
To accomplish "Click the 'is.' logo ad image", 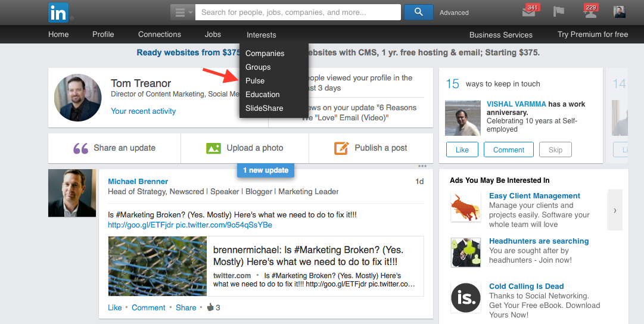I will [x=466, y=298].
